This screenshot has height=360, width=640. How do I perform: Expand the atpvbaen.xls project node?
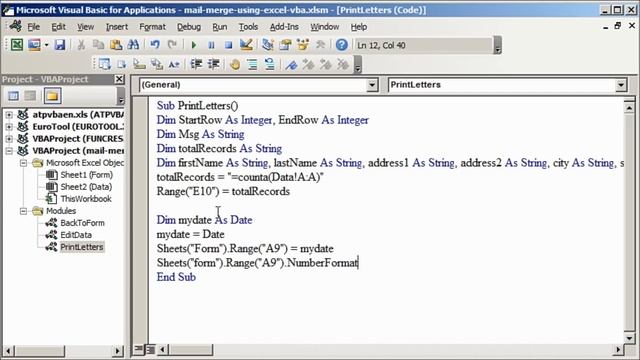coord(9,115)
